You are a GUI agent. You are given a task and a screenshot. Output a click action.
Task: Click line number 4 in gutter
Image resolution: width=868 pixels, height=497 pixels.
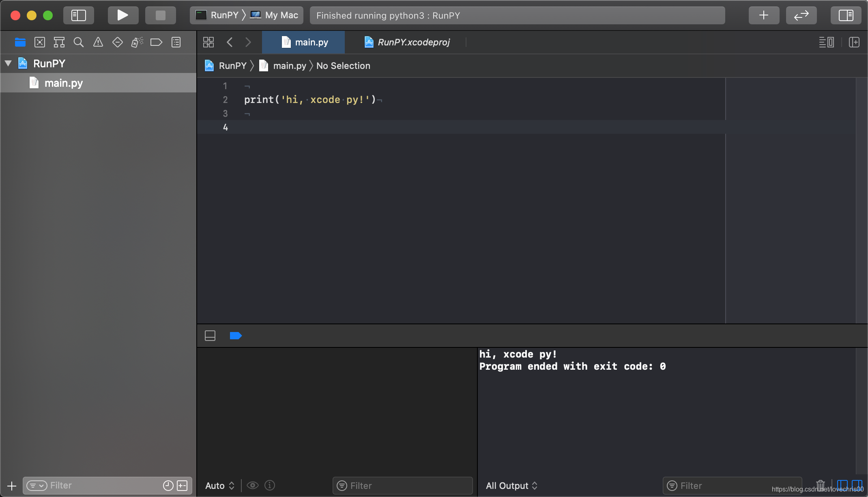(x=226, y=127)
